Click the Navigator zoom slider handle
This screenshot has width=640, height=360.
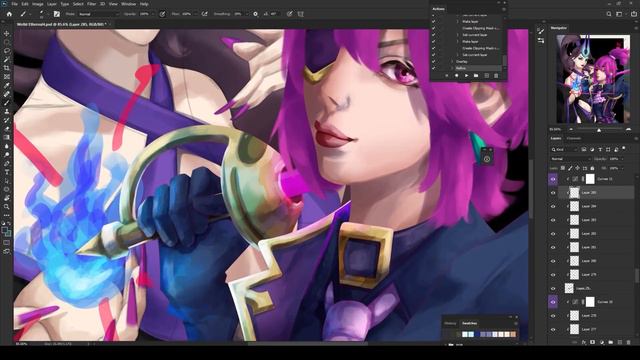click(x=599, y=130)
